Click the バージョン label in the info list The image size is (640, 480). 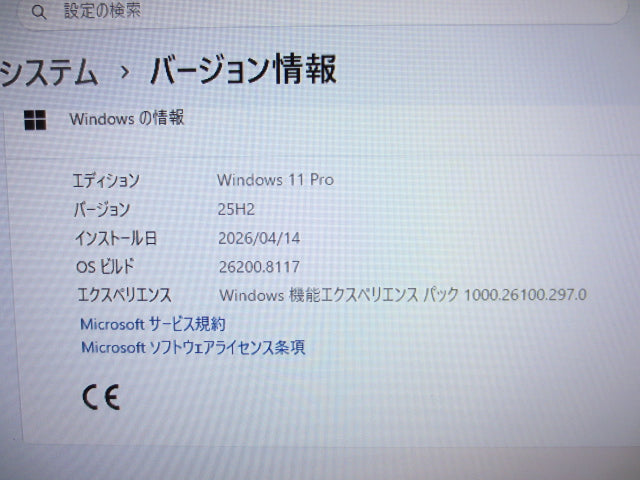[102, 209]
